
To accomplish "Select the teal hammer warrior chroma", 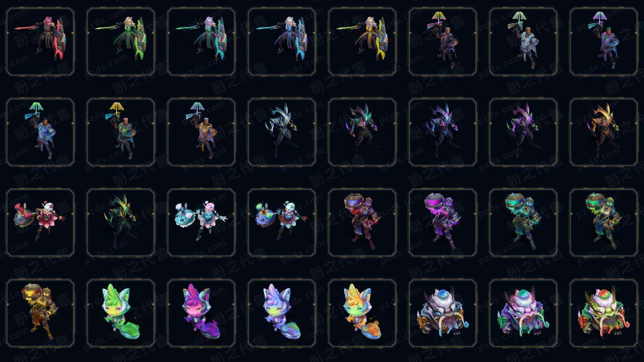I will [523, 223].
